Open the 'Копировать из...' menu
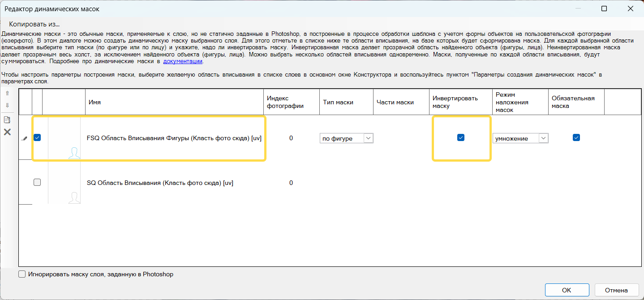Image resolution: width=644 pixels, height=300 pixels. [34, 24]
